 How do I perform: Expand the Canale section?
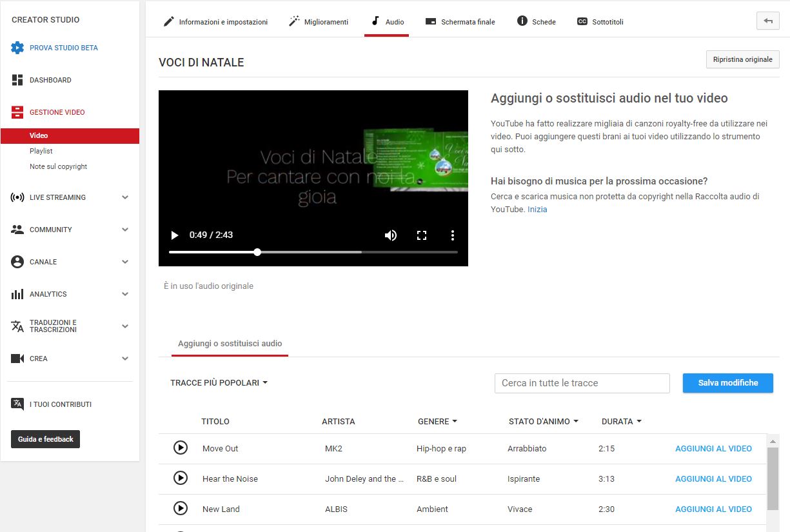(125, 262)
